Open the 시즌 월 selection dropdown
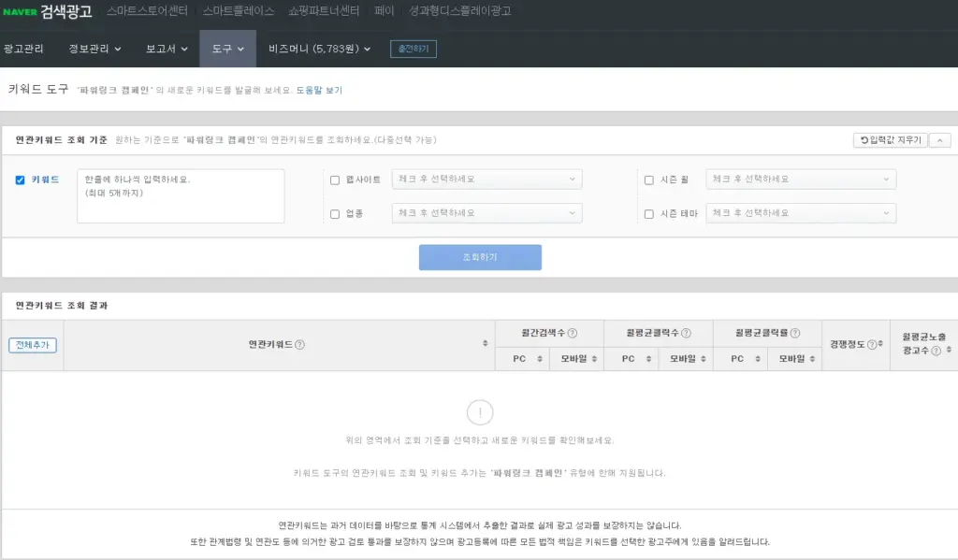 (x=801, y=179)
